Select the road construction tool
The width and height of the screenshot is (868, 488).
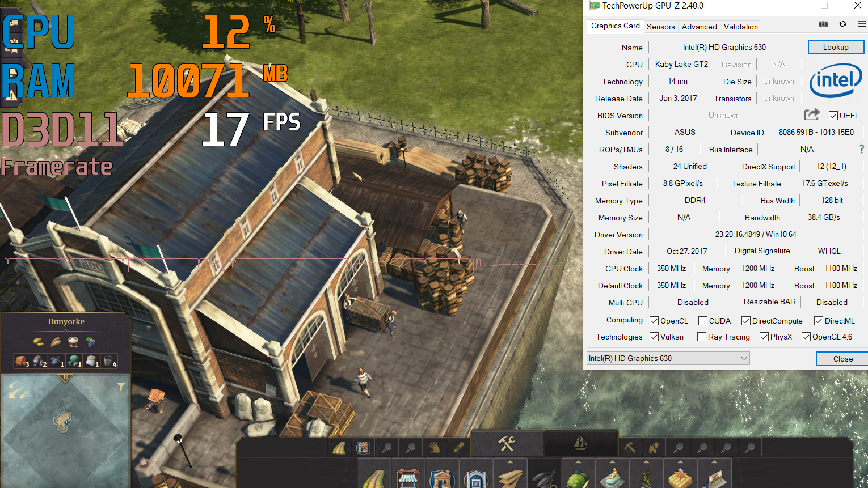339,447
